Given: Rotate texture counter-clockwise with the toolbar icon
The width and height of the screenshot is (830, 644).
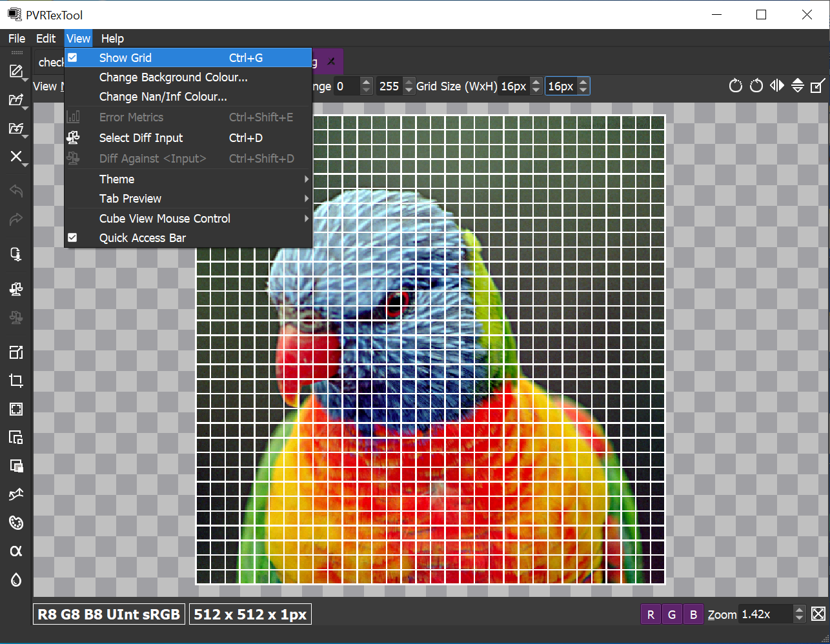Looking at the screenshot, I should tap(756, 86).
